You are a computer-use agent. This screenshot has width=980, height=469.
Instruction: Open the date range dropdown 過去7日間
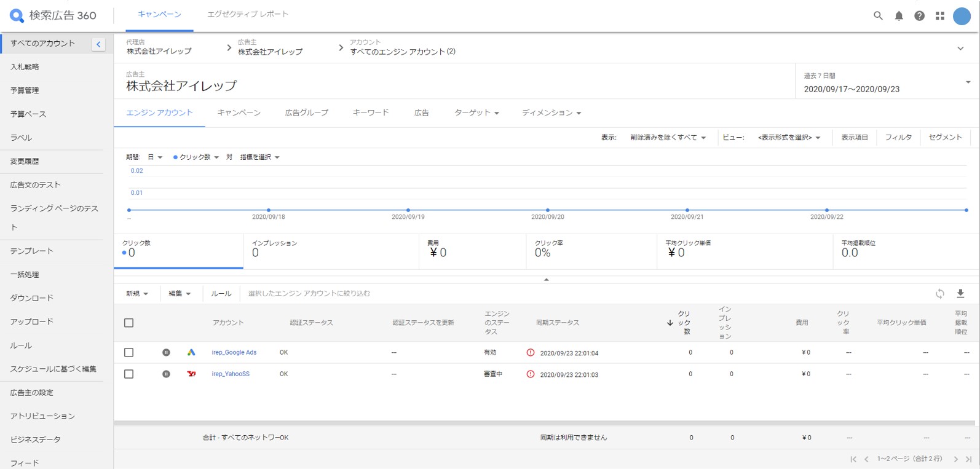[887, 82]
